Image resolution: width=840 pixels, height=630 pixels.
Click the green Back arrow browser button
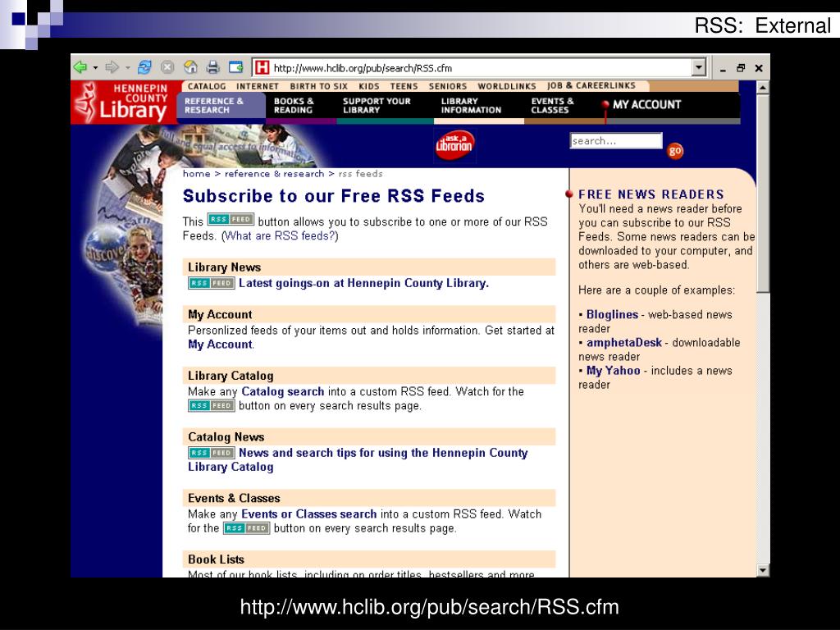80,67
